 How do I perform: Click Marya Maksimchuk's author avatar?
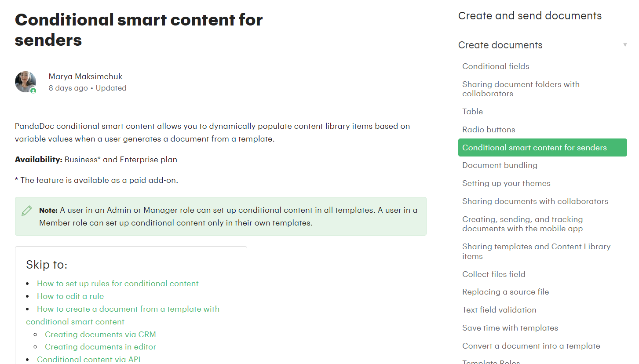click(26, 81)
